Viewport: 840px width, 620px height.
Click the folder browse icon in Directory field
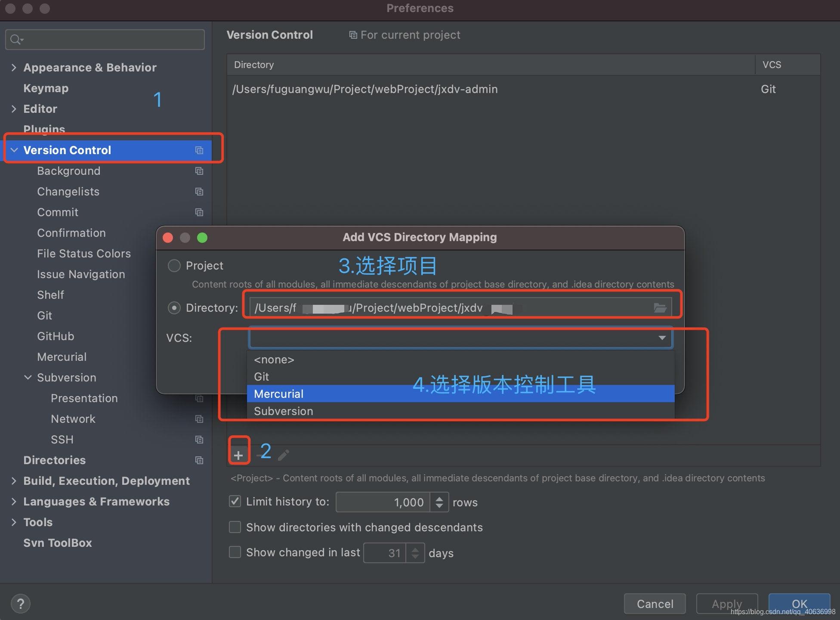click(660, 308)
